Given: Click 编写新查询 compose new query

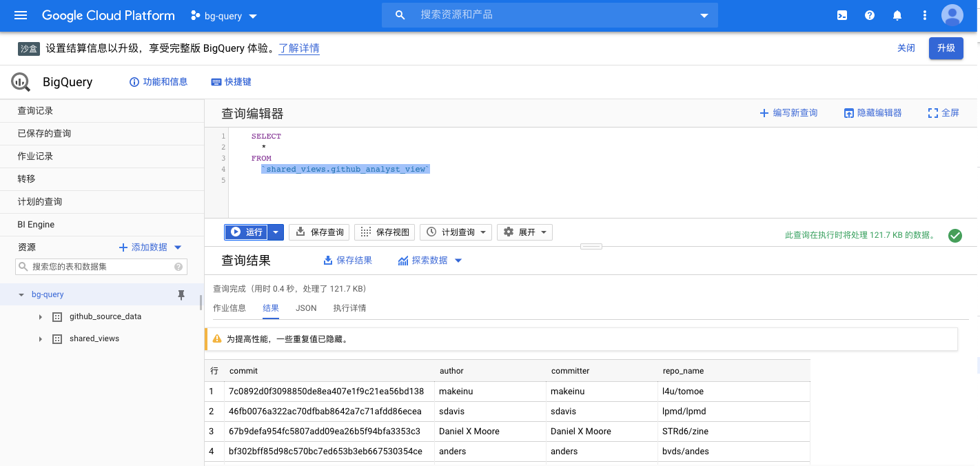Looking at the screenshot, I should pyautogui.click(x=788, y=113).
